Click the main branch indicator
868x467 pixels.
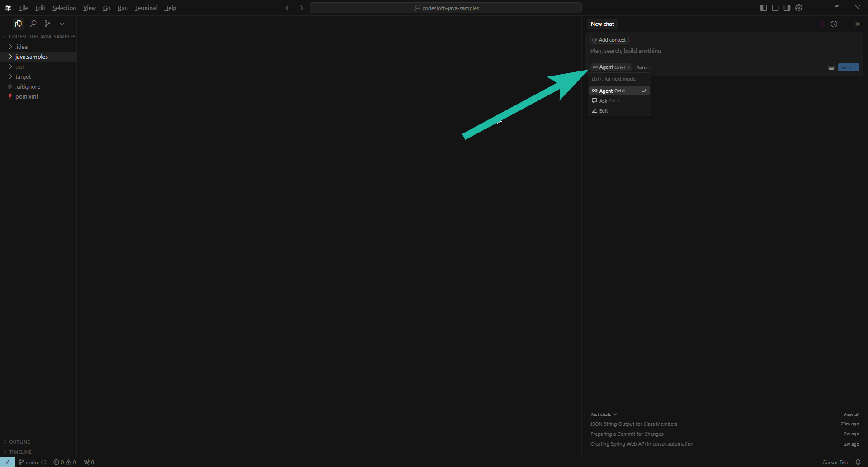click(28, 462)
